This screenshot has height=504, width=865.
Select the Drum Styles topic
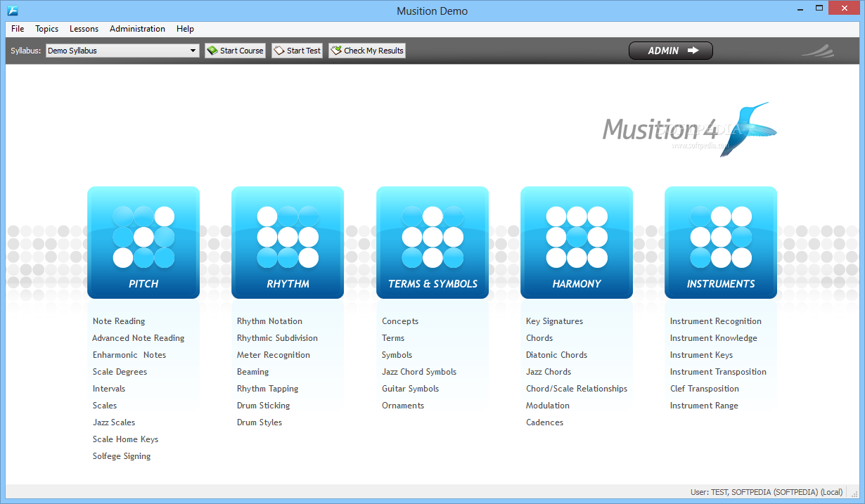click(x=259, y=422)
